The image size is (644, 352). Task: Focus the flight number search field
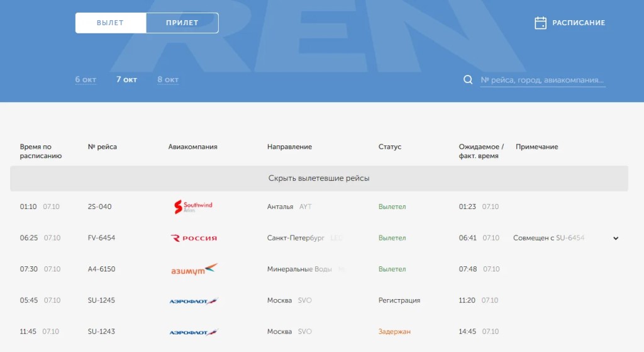coord(543,80)
